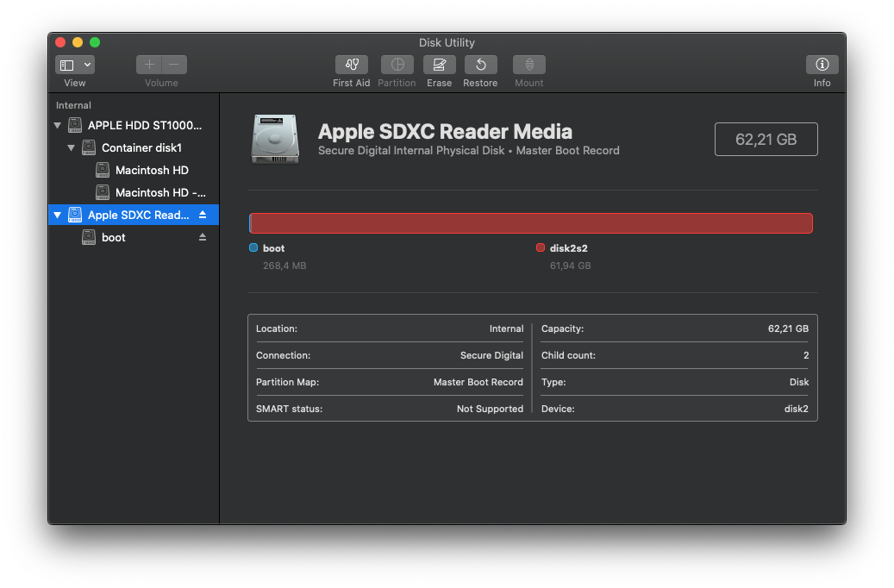Collapse Container disk1 disclosure triangle

click(x=72, y=147)
